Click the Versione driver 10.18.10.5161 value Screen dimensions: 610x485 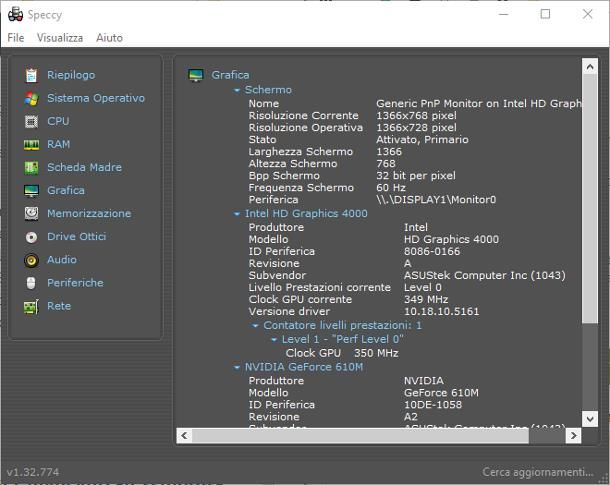(x=442, y=312)
